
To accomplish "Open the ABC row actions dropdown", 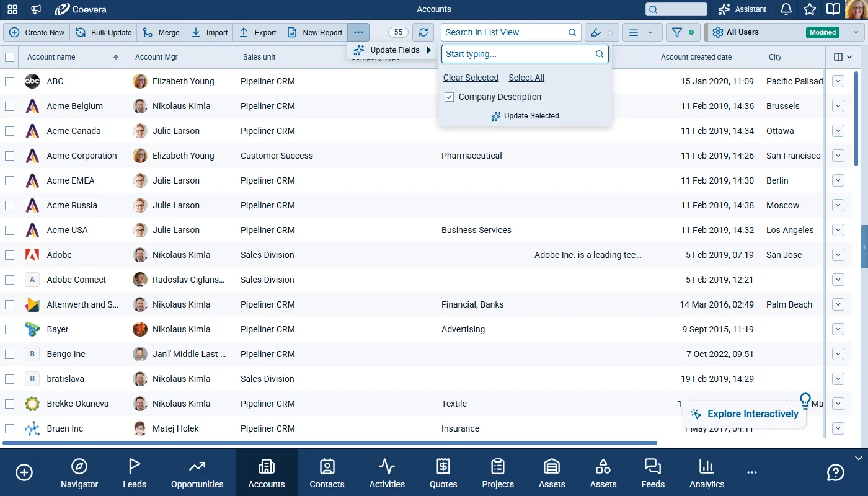I will [838, 81].
